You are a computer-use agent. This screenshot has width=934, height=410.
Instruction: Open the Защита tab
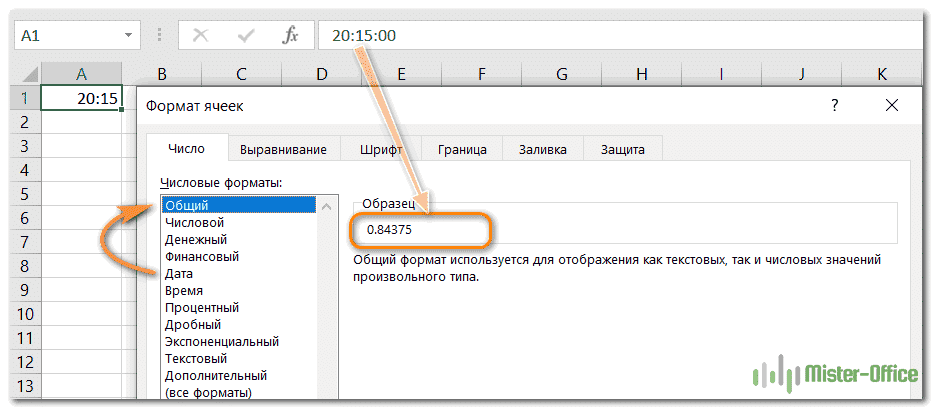(622, 149)
